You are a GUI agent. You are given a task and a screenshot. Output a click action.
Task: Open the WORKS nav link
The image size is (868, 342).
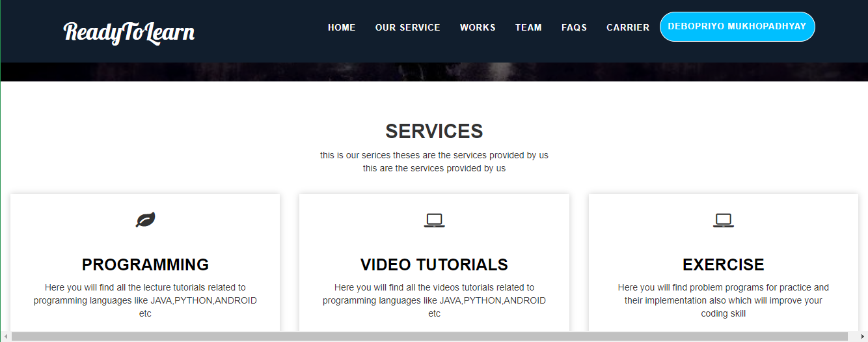pyautogui.click(x=478, y=27)
